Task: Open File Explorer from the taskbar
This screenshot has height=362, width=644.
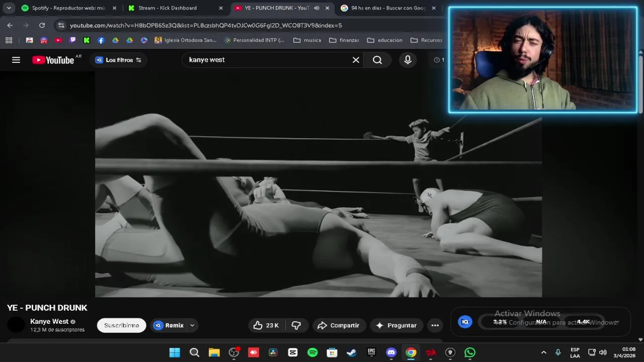Action: click(x=214, y=352)
